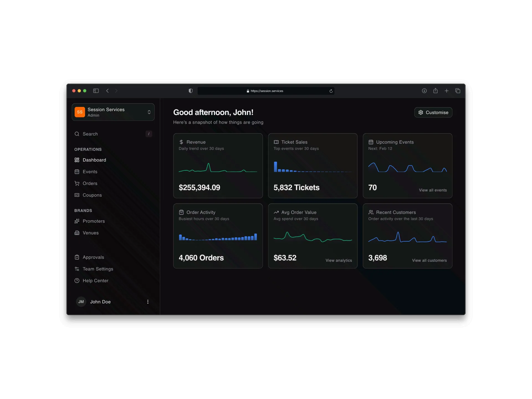Go to Orders in the sidebar
Image resolution: width=532 pixels, height=399 pixels.
click(90, 183)
